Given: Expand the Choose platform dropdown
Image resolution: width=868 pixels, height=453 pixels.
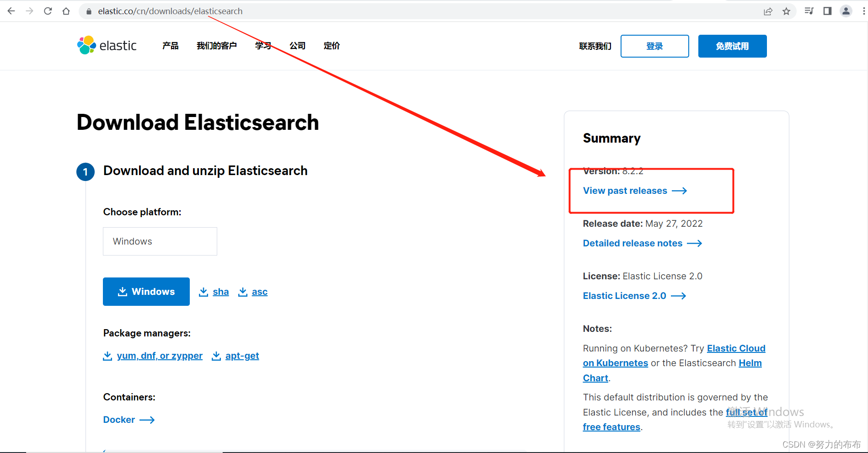Looking at the screenshot, I should click(x=160, y=241).
